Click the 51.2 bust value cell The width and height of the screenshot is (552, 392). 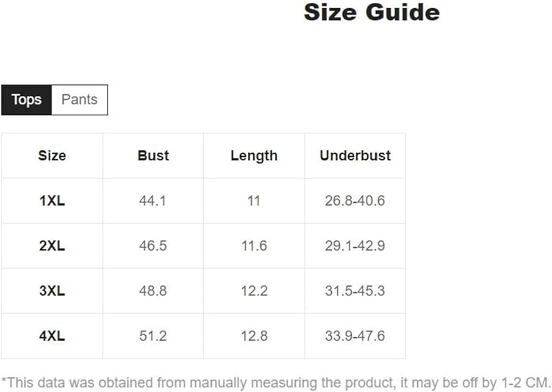[x=153, y=336]
